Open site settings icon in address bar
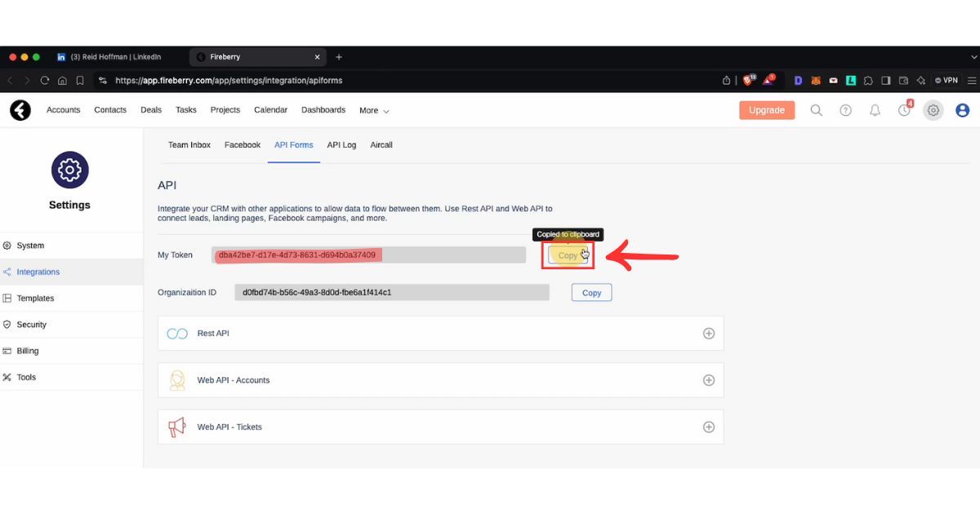The height and width of the screenshot is (514, 980). coord(102,81)
